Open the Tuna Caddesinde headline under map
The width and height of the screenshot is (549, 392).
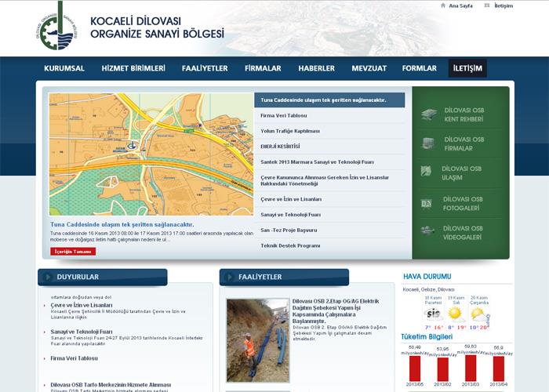pyautogui.click(x=122, y=224)
